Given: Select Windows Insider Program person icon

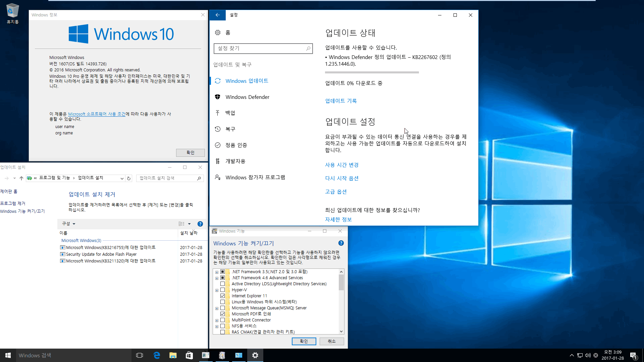Looking at the screenshot, I should pos(218,177).
